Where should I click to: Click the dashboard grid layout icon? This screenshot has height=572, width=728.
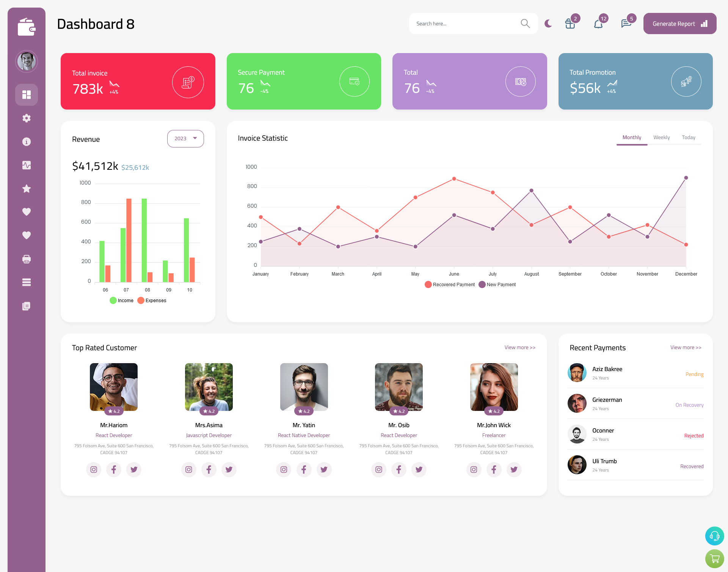[x=26, y=94]
